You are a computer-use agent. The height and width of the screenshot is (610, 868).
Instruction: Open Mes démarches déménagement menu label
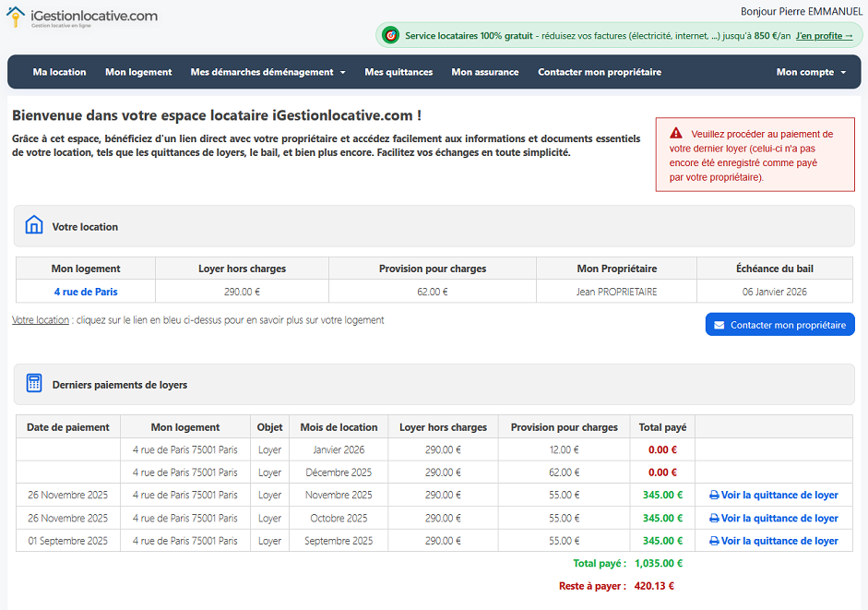pyautogui.click(x=262, y=72)
